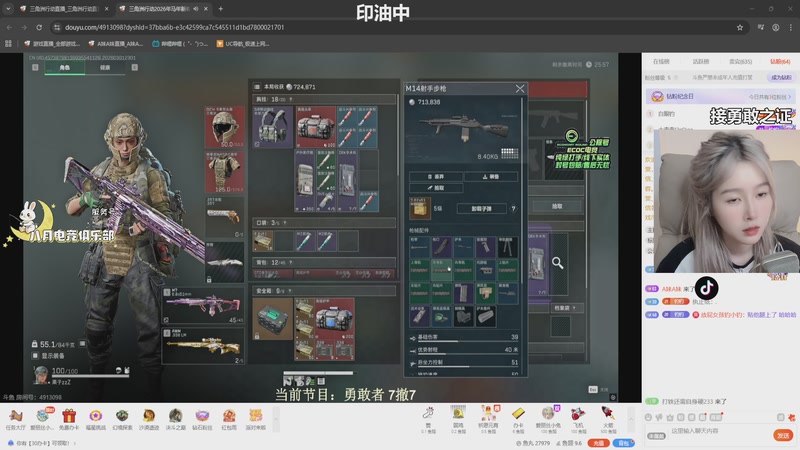The height and width of the screenshot is (450, 800).
Task: Open the 红包雨 icon
Action: [229, 420]
